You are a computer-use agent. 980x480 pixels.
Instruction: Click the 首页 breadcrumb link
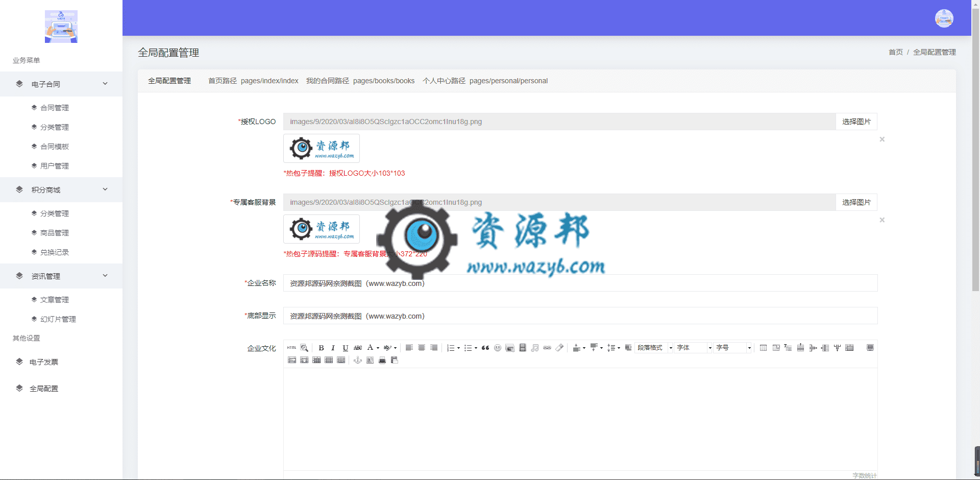coord(896,52)
